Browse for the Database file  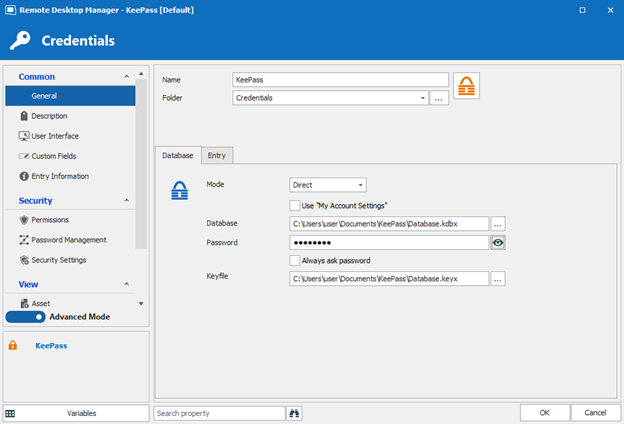coord(497,224)
